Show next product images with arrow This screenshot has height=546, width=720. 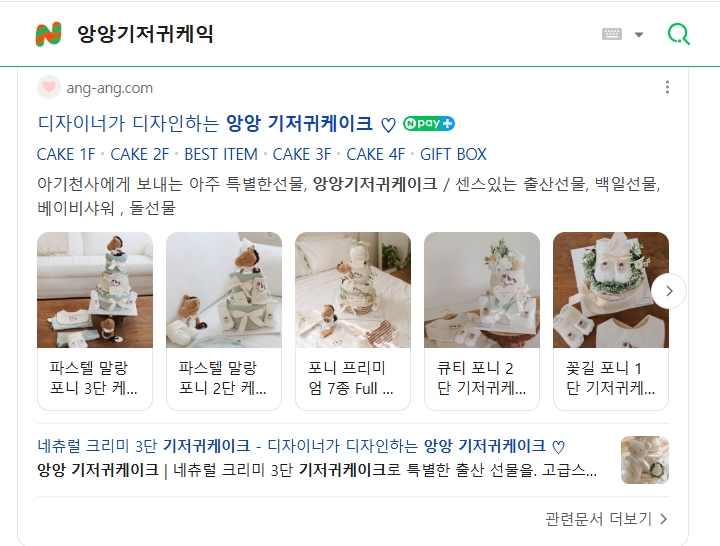pyautogui.click(x=669, y=291)
